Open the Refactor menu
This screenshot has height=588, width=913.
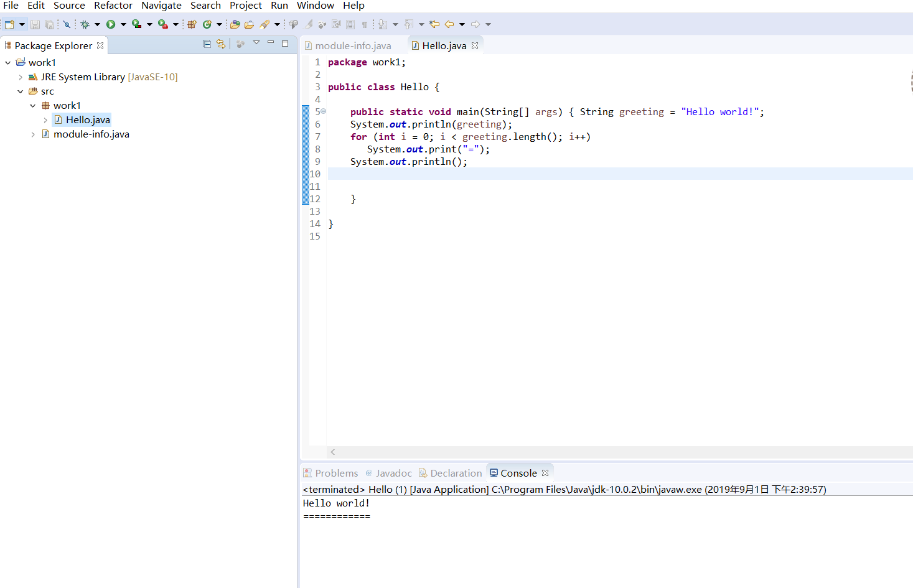coord(113,6)
